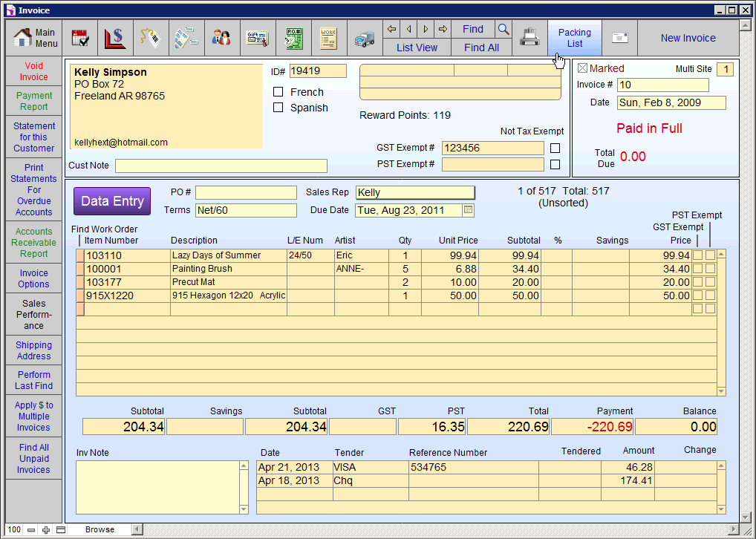Check the Spanish language checkbox

click(278, 108)
